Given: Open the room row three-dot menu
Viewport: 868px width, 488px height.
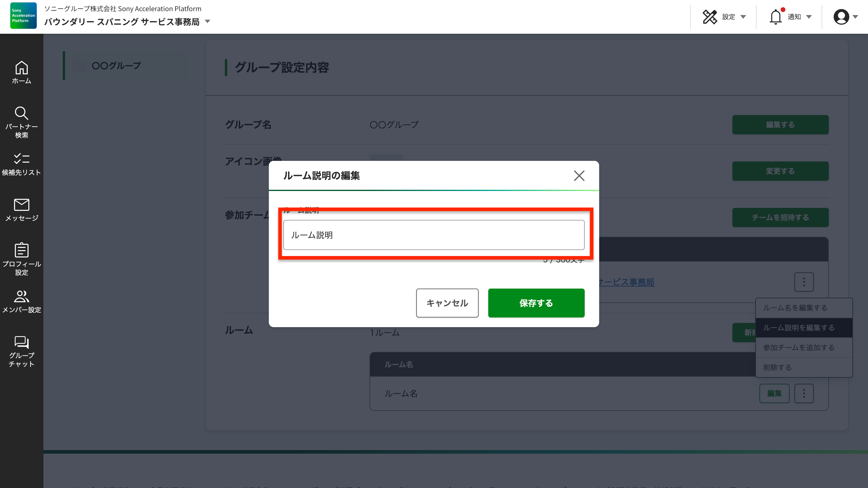Looking at the screenshot, I should point(804,393).
